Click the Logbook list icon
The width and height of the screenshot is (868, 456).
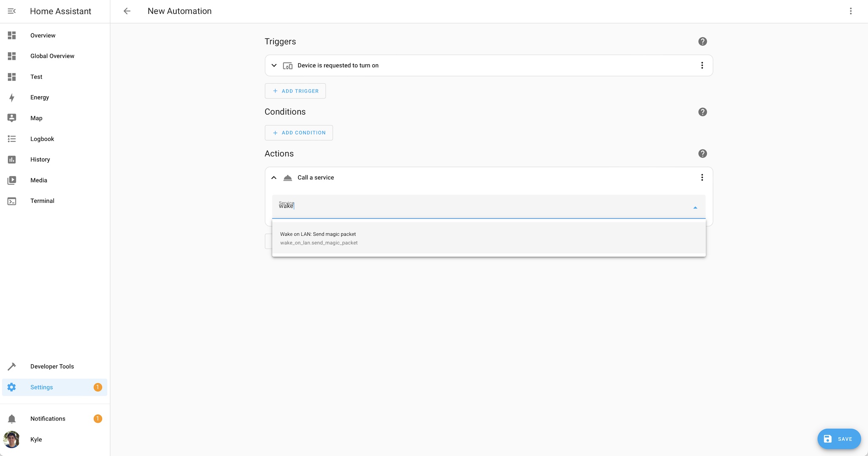pos(12,139)
